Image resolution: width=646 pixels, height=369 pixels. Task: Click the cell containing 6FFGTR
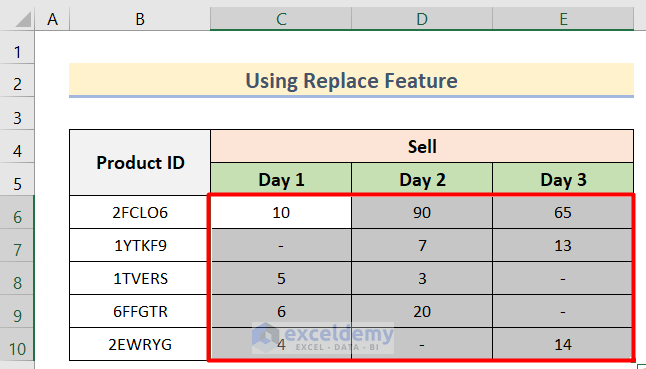point(140,311)
